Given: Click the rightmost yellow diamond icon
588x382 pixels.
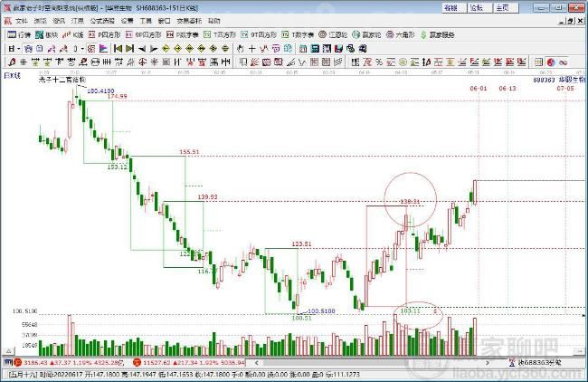Looking at the screenshot, I should click(x=225, y=49).
